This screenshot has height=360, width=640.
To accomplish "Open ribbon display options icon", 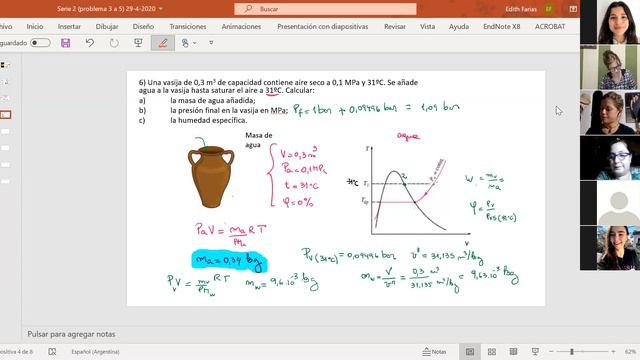I will click(573, 9).
